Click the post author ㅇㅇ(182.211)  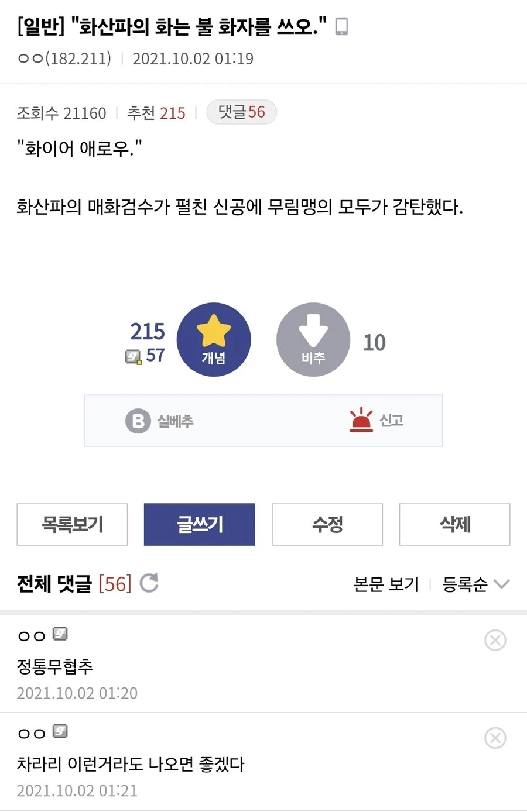[x=64, y=59]
